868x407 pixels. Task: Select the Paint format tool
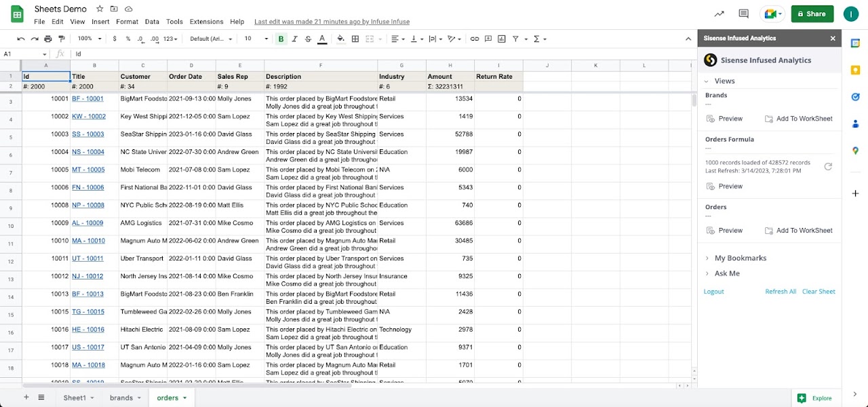tap(62, 39)
